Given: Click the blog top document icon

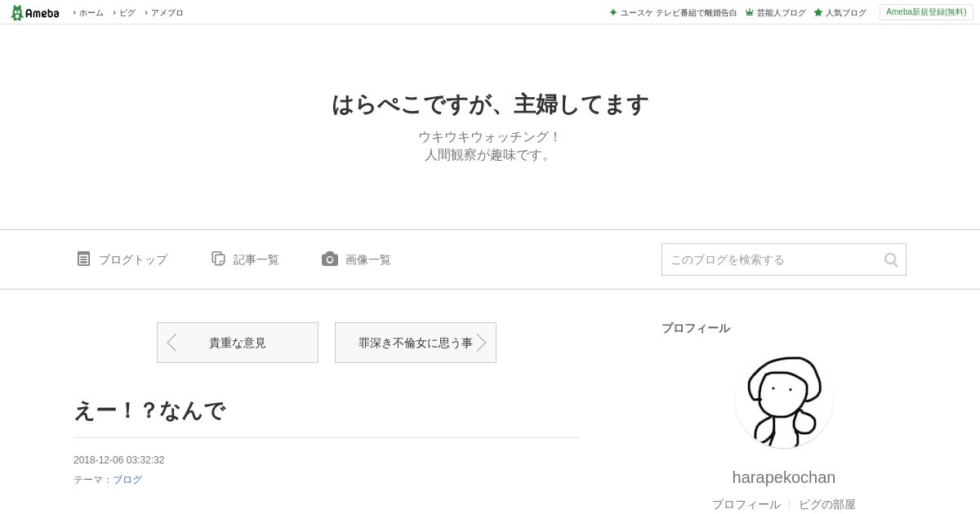Looking at the screenshot, I should (x=83, y=259).
